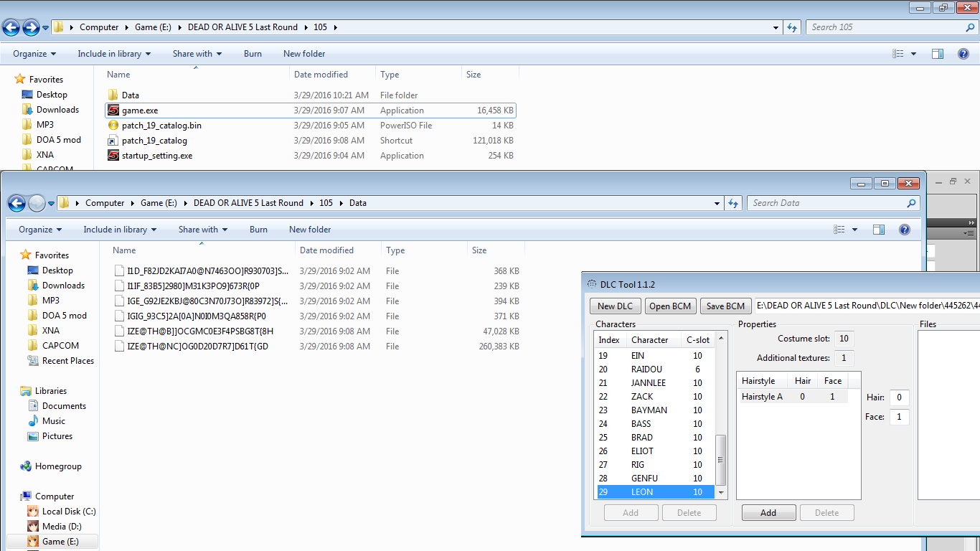Screen dimensions: 980x551
Task: Click New DLC button in DLC Tool
Action: (616, 306)
